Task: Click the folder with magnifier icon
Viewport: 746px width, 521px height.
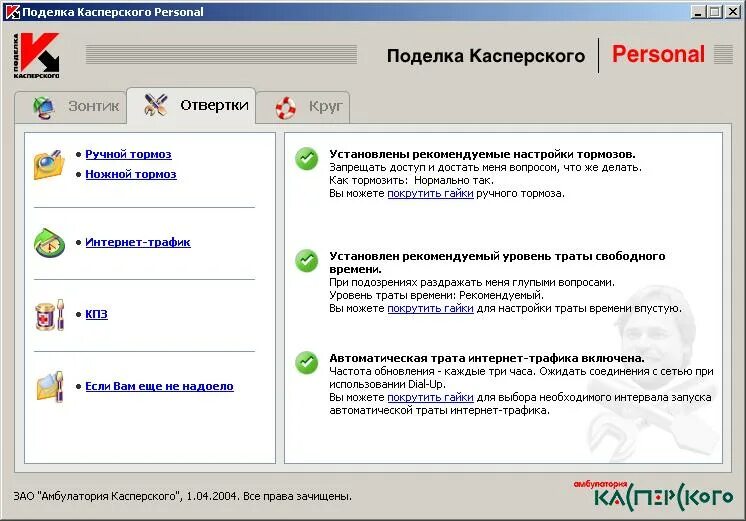Action: [x=49, y=165]
